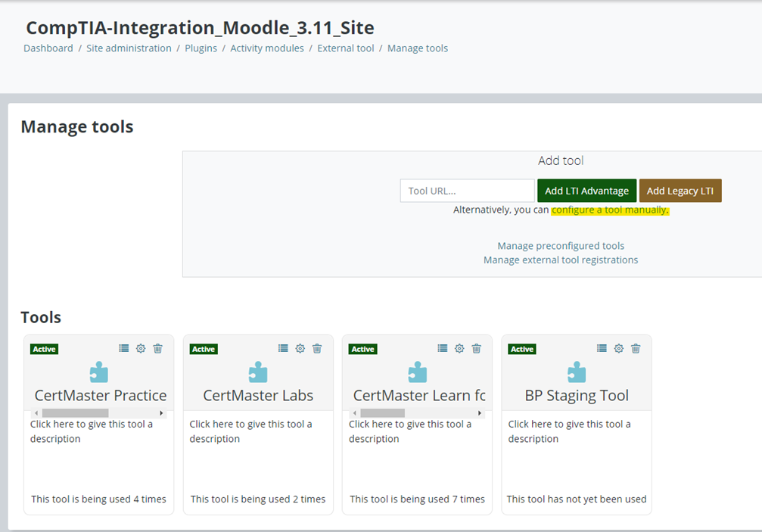
Task: Go to Activity modules breadcrumb
Action: (x=267, y=48)
